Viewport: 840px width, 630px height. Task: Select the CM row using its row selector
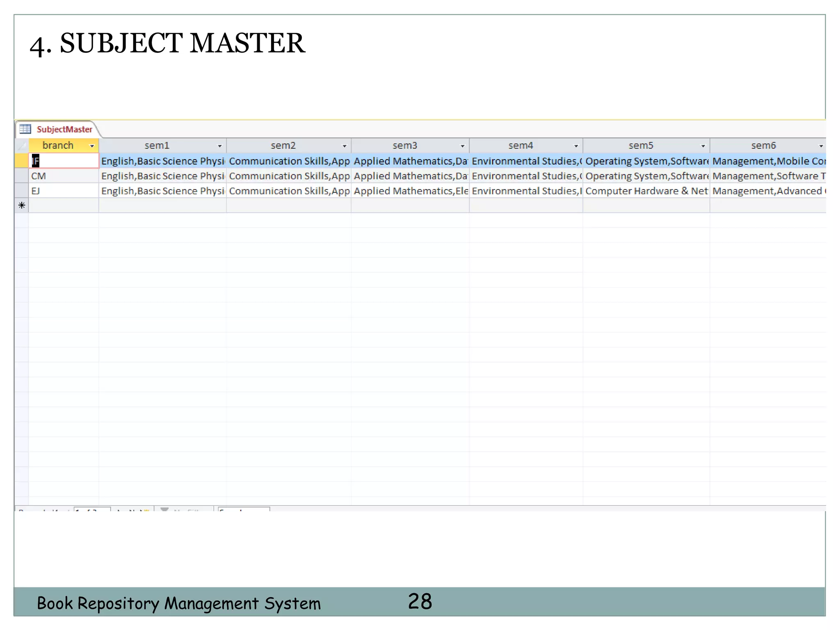(x=22, y=176)
